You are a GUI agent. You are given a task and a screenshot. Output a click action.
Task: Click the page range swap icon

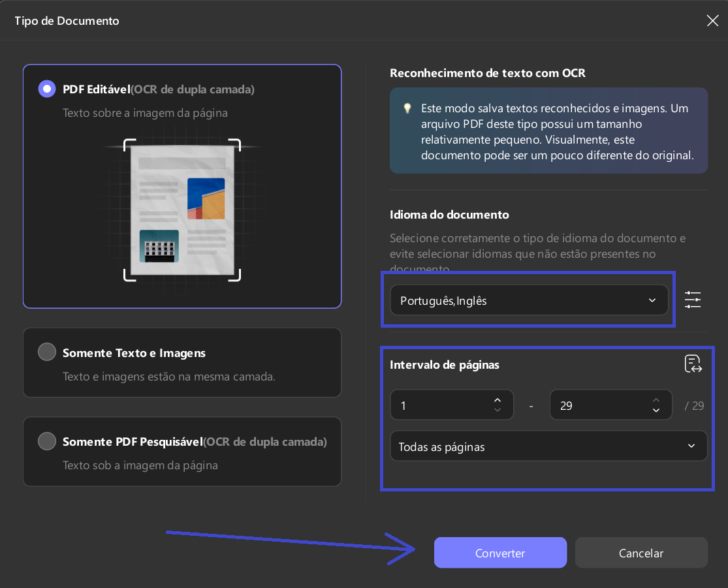(693, 364)
